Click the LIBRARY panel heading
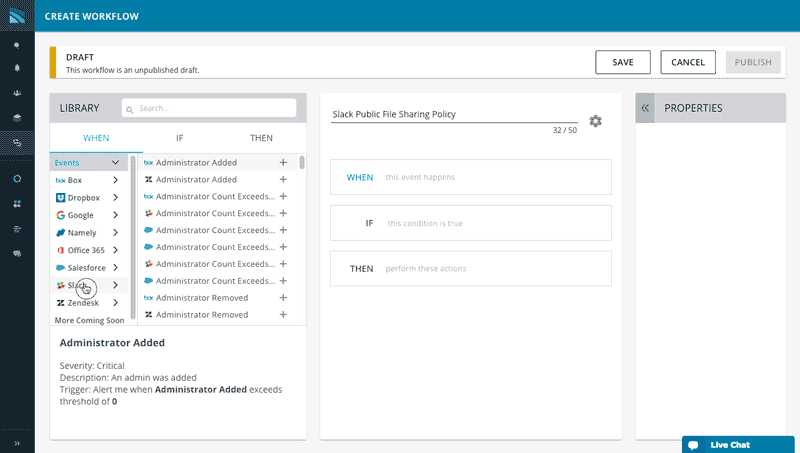Viewport: 800px width, 453px height. (80, 108)
